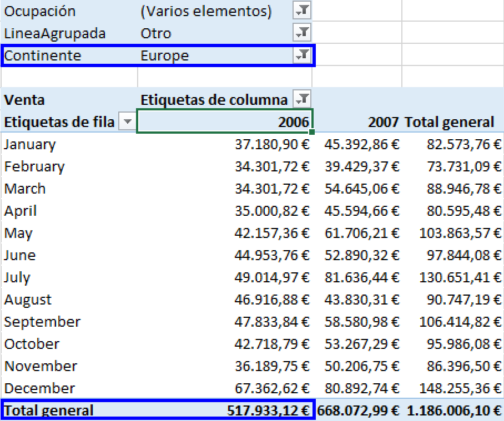Image resolution: width=504 pixels, height=421 pixels.
Task: Select the January row label
Action: [x=31, y=145]
